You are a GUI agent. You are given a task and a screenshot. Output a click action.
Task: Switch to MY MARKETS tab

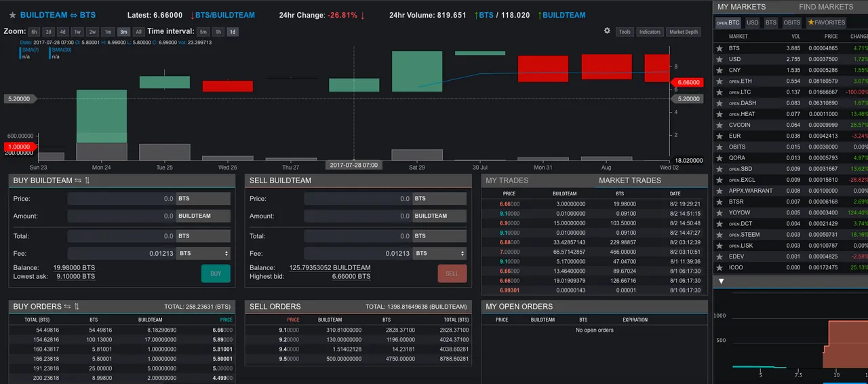point(741,7)
